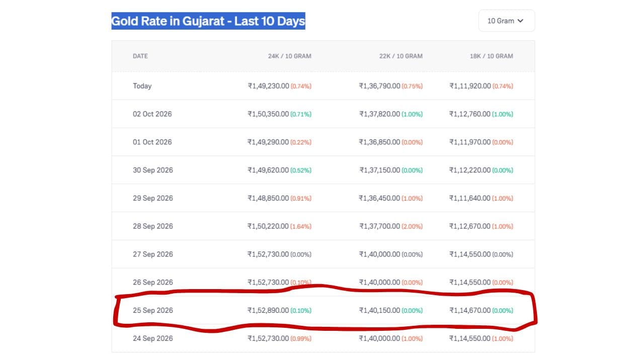Select the 25 Sep 2026 date

[x=153, y=311]
